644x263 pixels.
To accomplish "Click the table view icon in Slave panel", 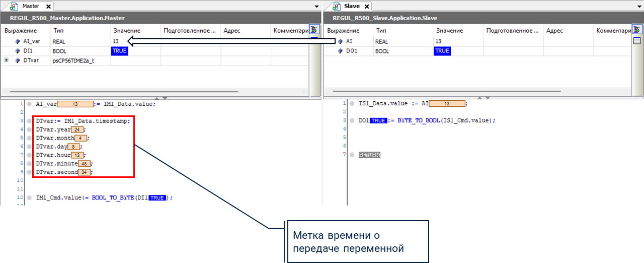I will pos(636,40).
